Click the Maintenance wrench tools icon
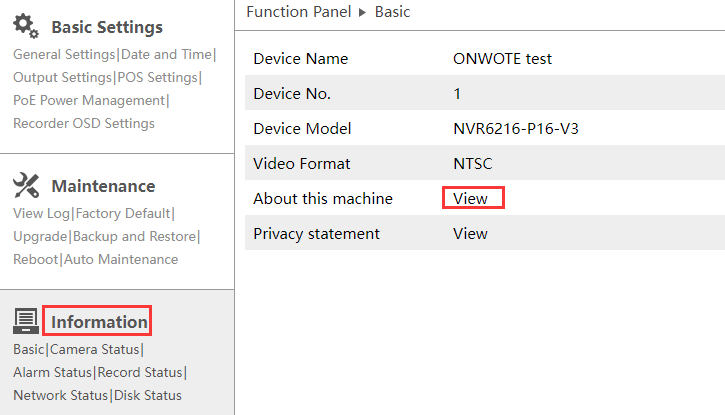Viewport: 725px width, 415px height. tap(26, 185)
